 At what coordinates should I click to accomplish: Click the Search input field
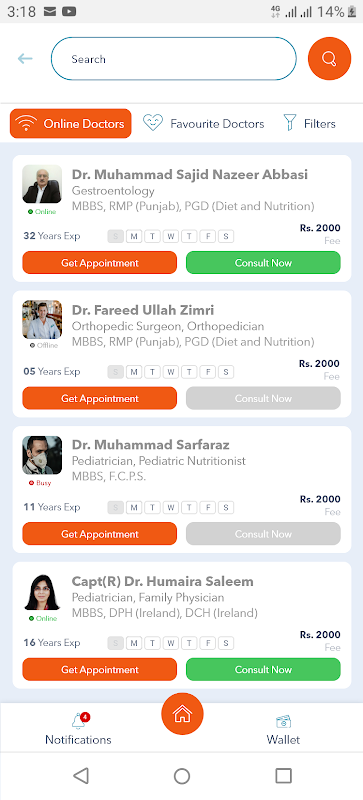click(174, 59)
